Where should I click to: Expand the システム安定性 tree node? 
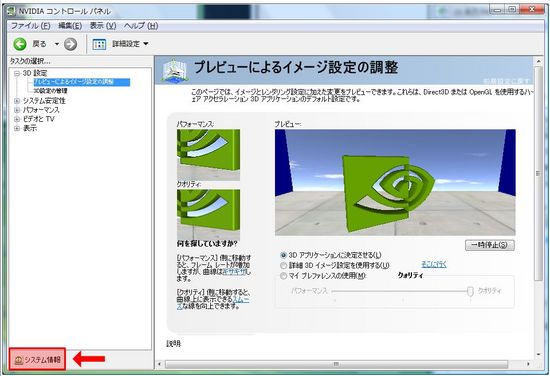17,101
